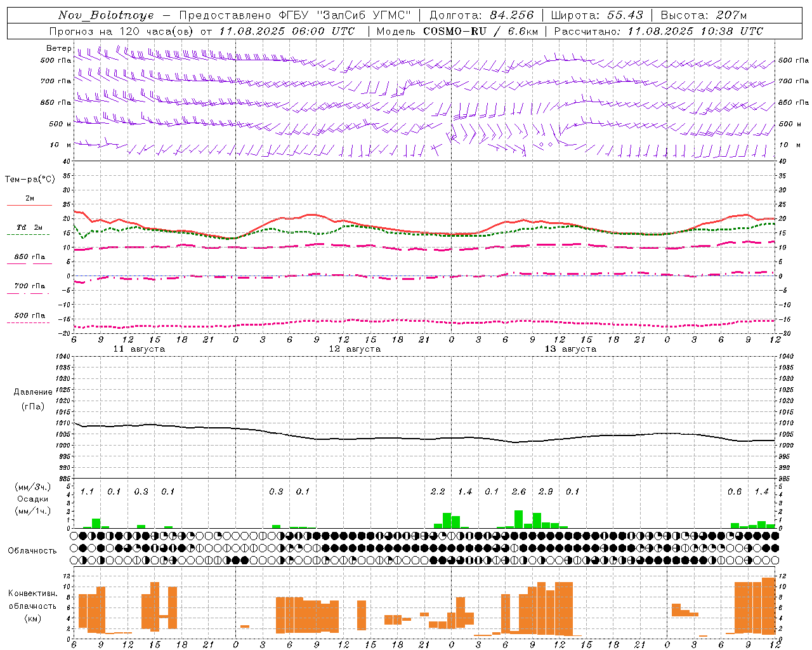Viewport: 812px width, 650px height.
Task: Click the text ФГБУ "ЗапСиб УГМС"
Action: click(x=345, y=15)
